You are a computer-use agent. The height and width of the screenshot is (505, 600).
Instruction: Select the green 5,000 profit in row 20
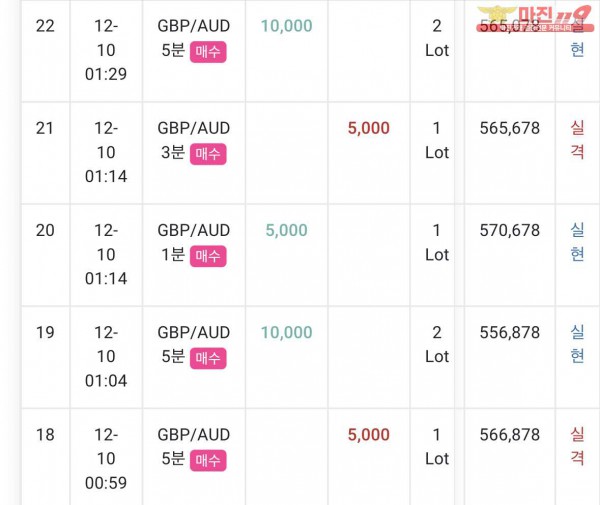point(287,230)
